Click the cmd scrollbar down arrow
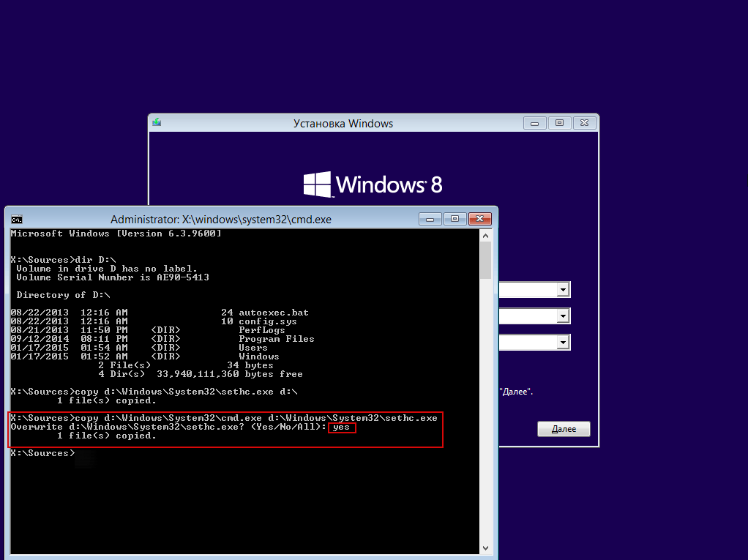The image size is (748, 560). point(486,548)
